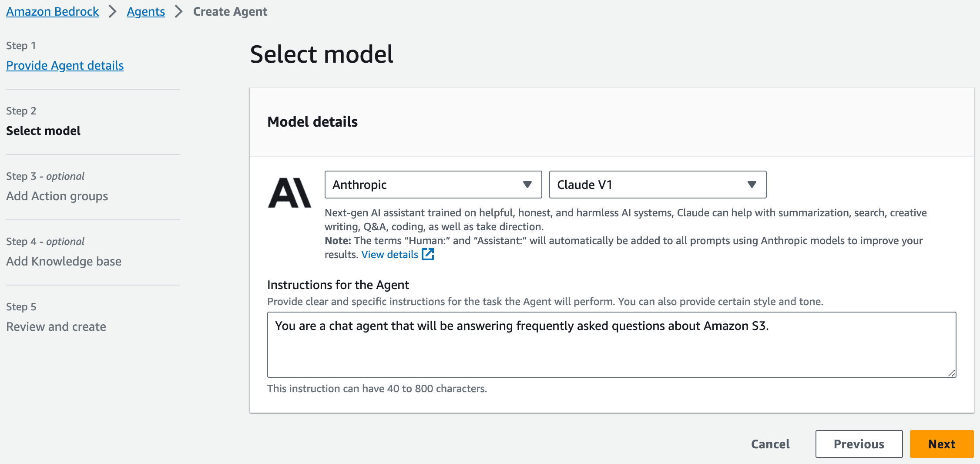Click the provider dropdown arrow next to Anthropic
Screen dimensions: 980x464
click(527, 185)
